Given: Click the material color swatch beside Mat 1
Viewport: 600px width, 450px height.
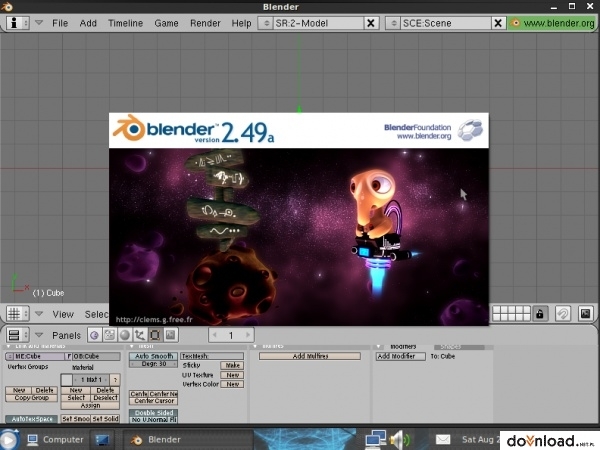Looking at the screenshot, I should (x=67, y=380).
